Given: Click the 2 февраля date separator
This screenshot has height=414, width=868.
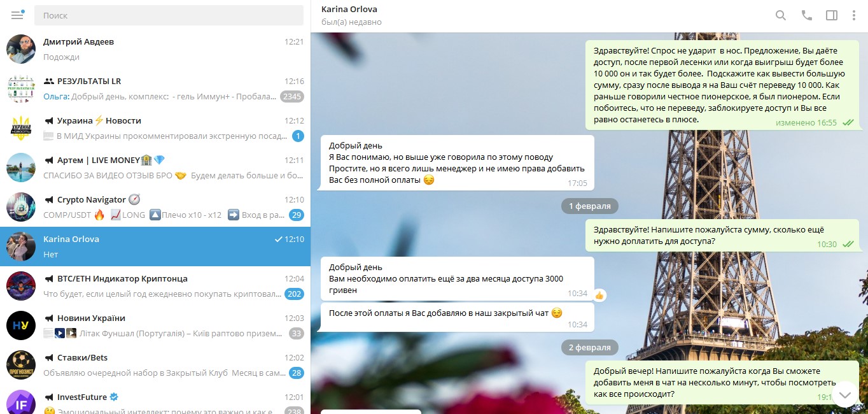Looking at the screenshot, I should [x=589, y=347].
